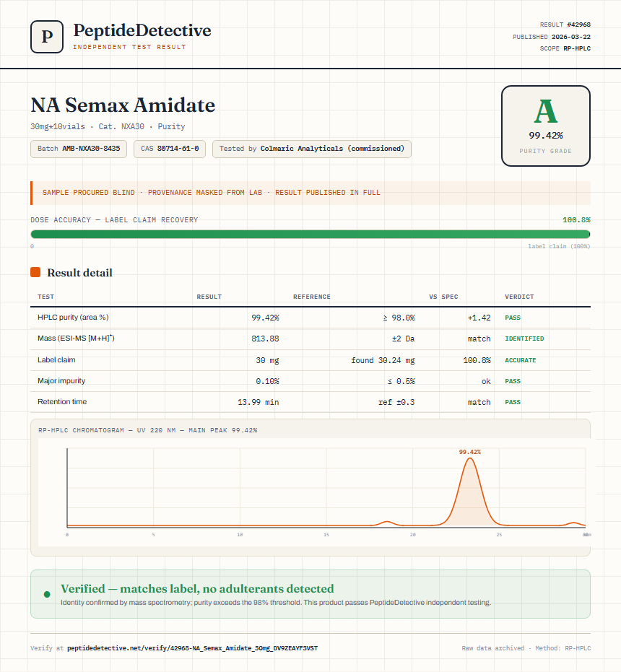Click the A purity grade badge
621x672 pixels.
tap(545, 126)
